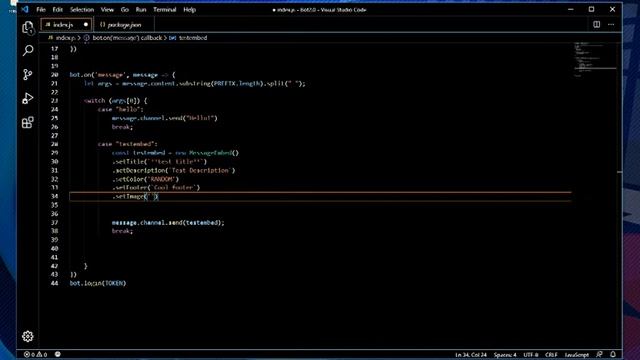Screen dimensions: 640x360
Task: Click the case "hello": line
Action: point(120,109)
